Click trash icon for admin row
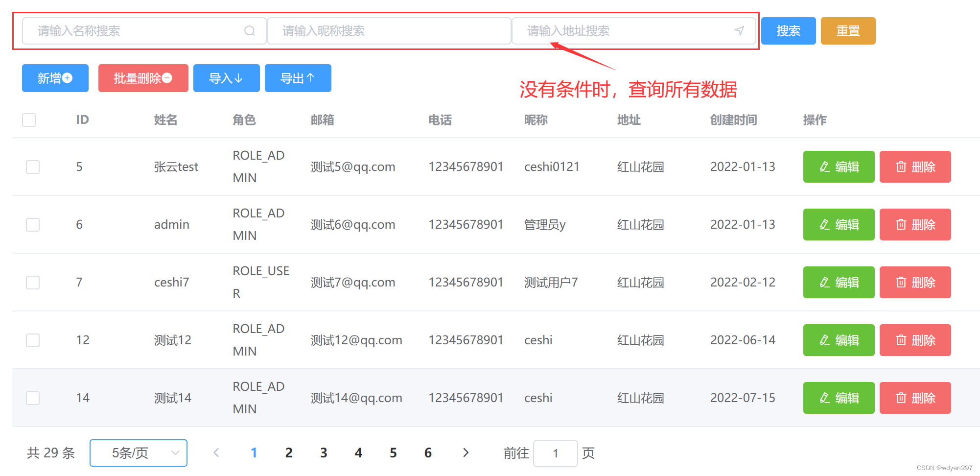The width and height of the screenshot is (980, 476). [901, 225]
